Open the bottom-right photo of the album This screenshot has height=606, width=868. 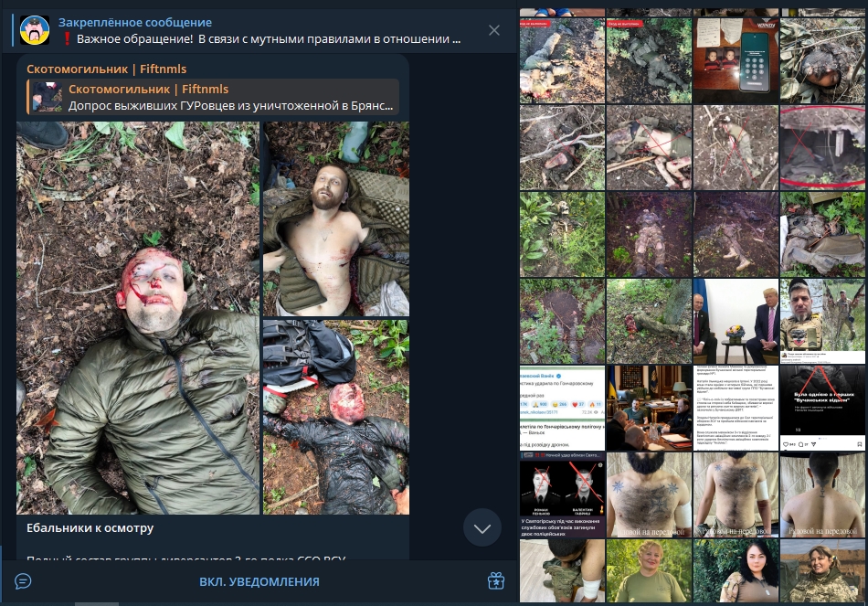[336, 417]
